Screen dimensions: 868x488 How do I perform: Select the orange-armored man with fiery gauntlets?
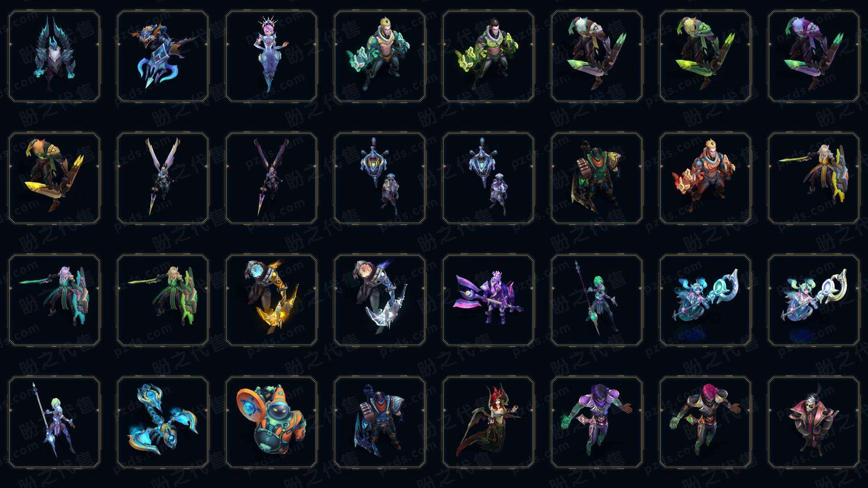pyautogui.click(x=705, y=178)
